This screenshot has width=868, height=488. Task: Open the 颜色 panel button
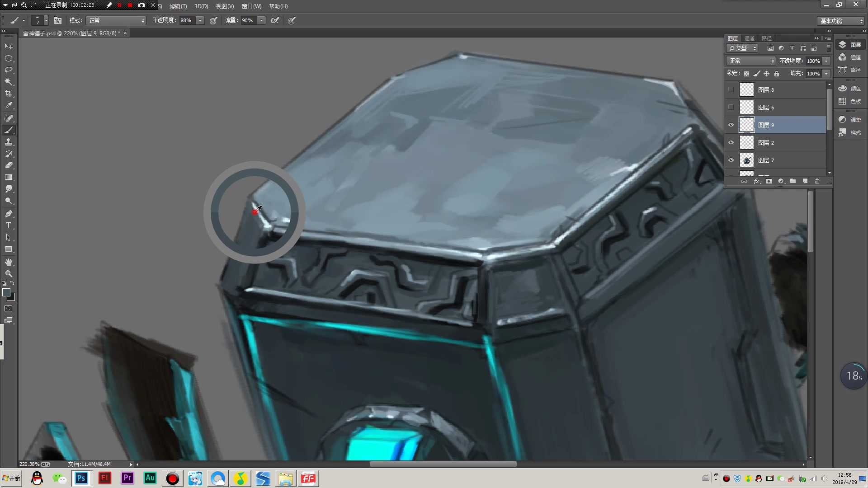[x=849, y=89]
